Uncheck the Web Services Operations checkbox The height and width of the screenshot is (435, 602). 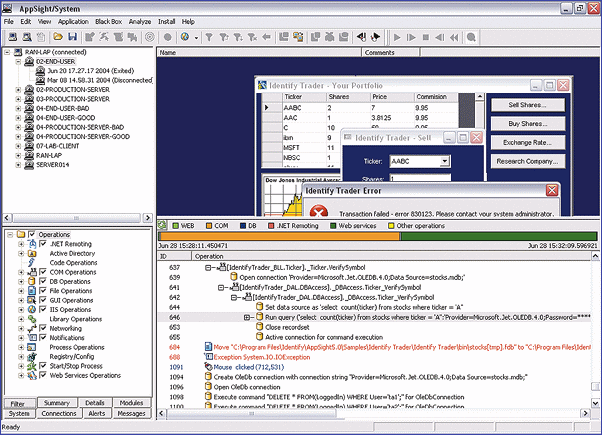[x=43, y=375]
